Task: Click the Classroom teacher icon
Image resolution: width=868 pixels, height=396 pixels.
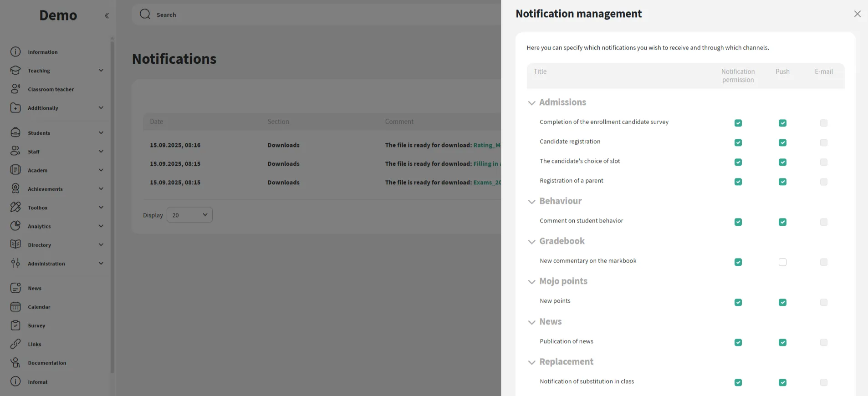Action: coord(15,89)
